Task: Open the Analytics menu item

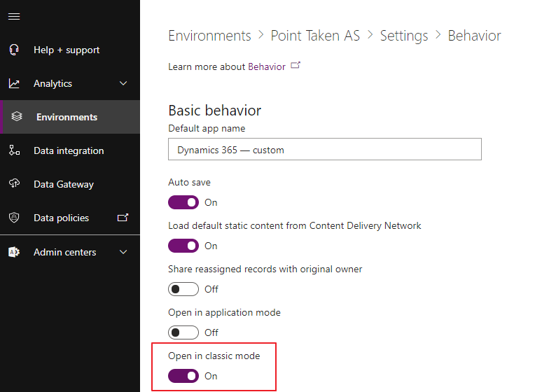Action: [70, 83]
